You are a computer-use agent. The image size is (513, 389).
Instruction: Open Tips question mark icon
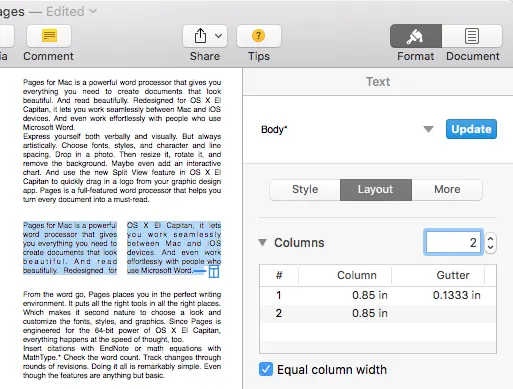tap(259, 36)
